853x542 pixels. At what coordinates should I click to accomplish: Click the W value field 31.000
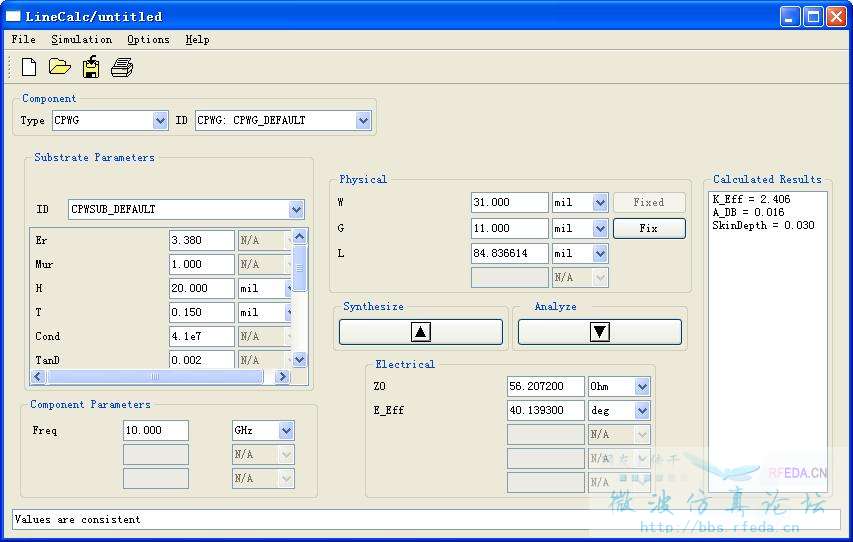(x=510, y=202)
